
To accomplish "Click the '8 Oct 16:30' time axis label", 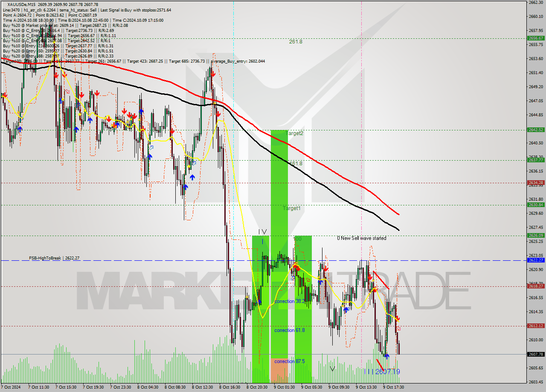I will 230,387.
